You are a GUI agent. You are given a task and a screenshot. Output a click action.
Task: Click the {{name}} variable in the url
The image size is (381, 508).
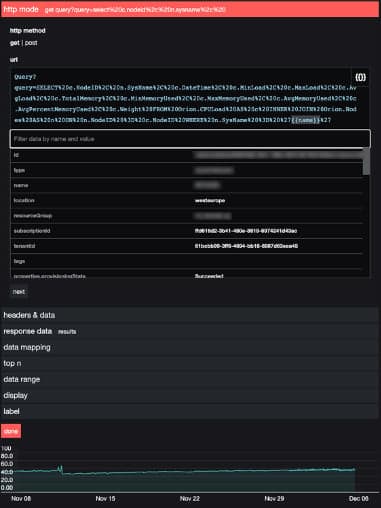click(306, 120)
